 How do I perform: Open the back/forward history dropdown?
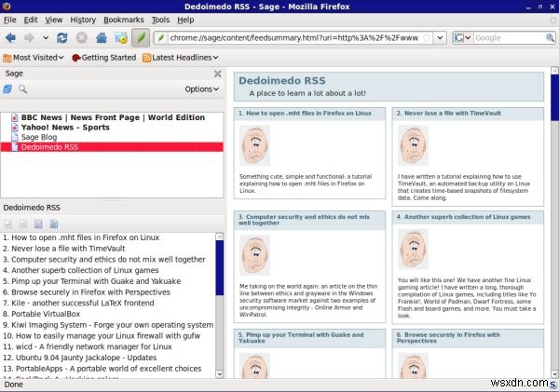point(46,37)
